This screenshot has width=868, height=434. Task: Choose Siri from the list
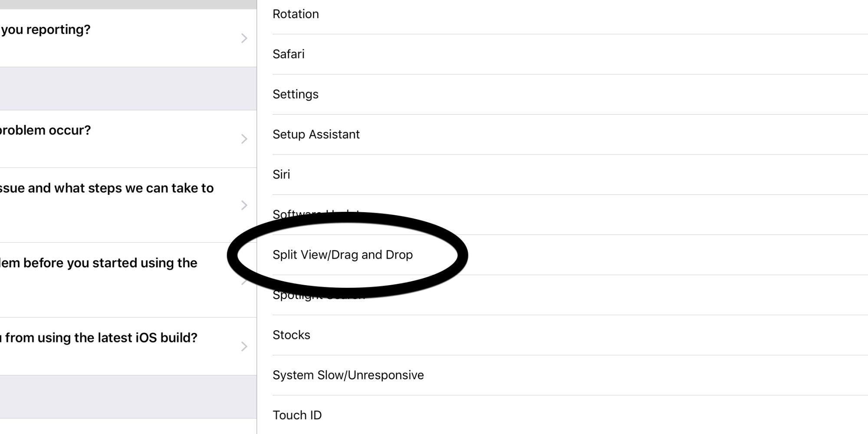[281, 174]
